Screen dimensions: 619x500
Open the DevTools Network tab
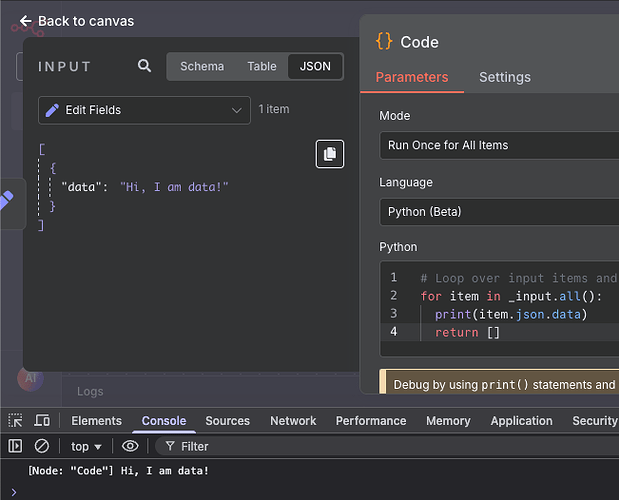pyautogui.click(x=293, y=421)
